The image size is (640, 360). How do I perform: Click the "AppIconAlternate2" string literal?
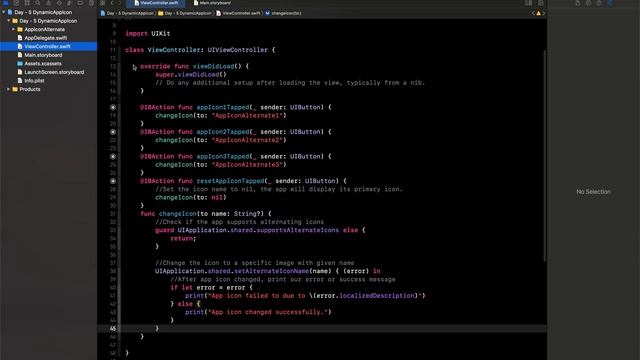click(247, 140)
